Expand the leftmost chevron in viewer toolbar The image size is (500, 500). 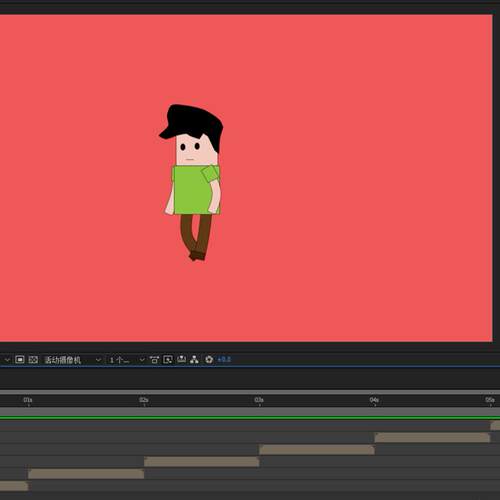coord(7,360)
